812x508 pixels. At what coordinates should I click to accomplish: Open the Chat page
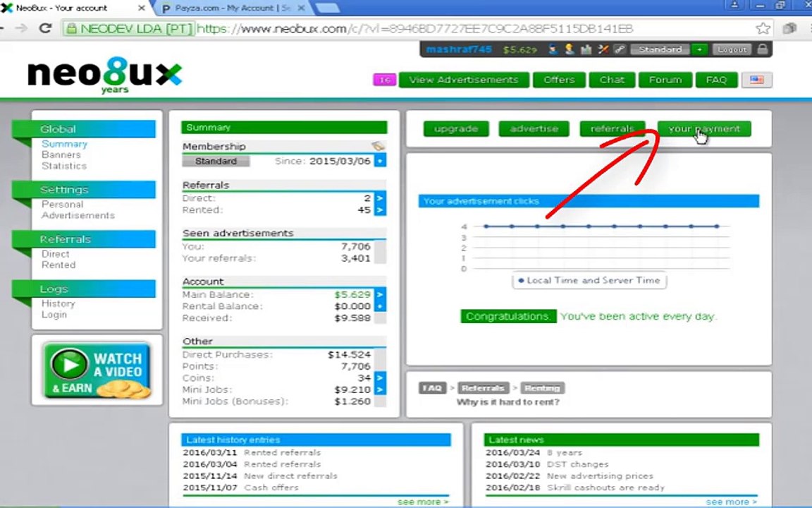612,80
